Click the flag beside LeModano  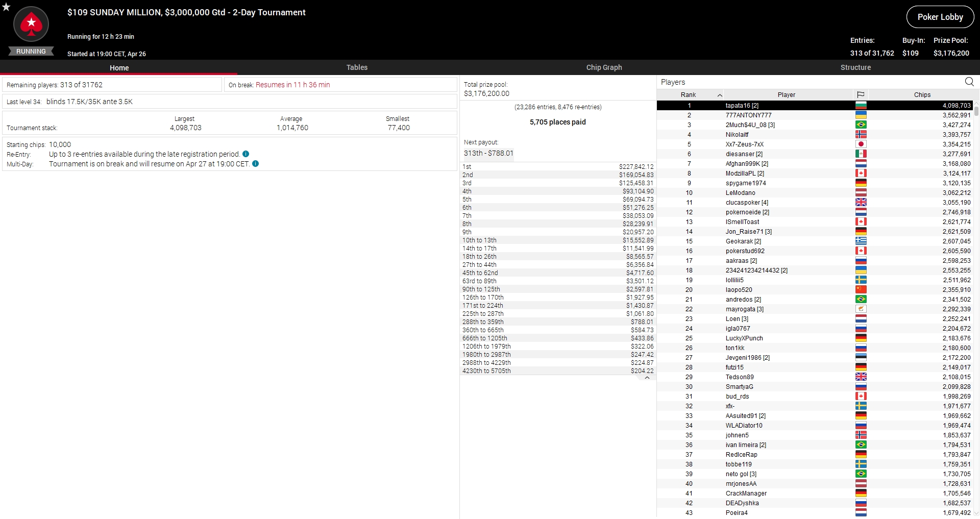[861, 193]
